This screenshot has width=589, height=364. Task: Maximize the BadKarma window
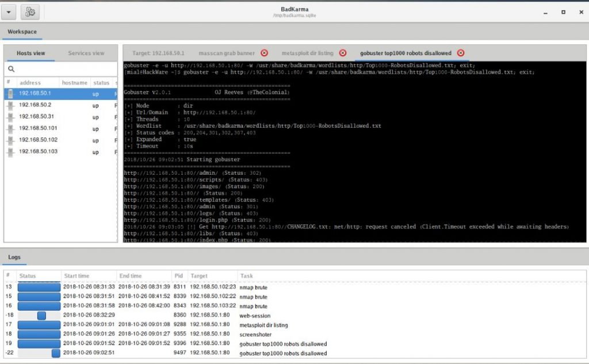[x=564, y=13]
